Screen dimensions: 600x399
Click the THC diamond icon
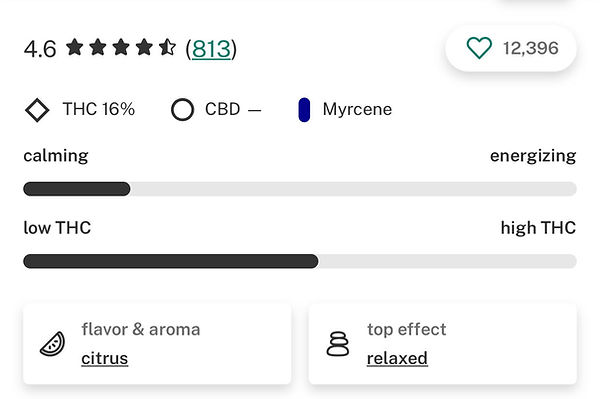tap(37, 110)
